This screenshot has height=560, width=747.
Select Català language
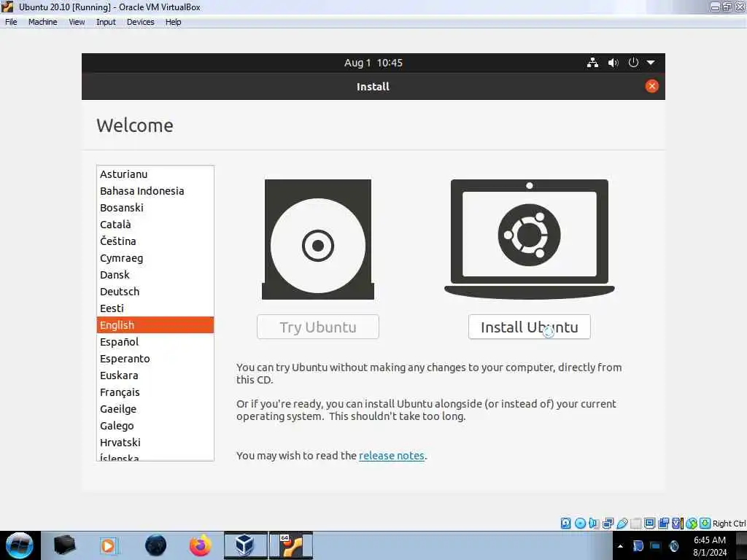155,225
